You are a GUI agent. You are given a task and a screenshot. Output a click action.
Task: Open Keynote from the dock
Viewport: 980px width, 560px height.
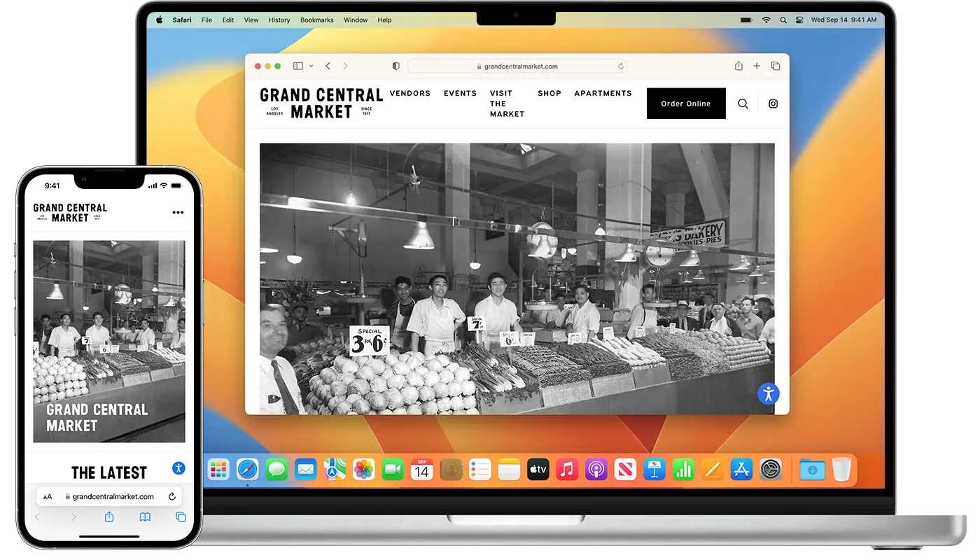654,470
